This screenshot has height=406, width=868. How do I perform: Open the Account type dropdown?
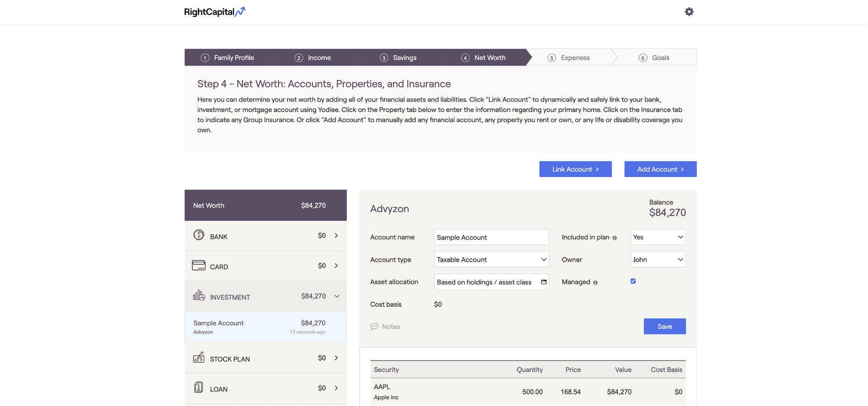click(491, 260)
